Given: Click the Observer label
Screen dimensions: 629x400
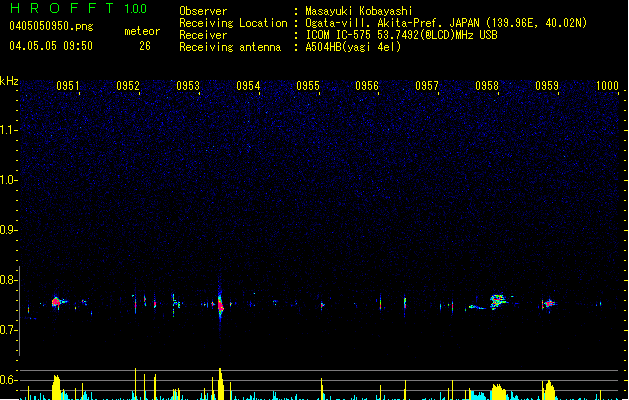Looking at the screenshot, I should click(x=203, y=11).
